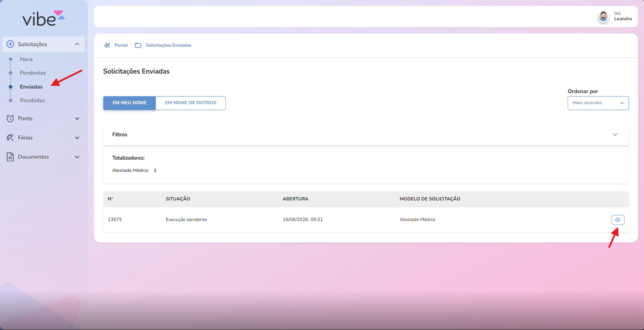Click the SITUAÇÃO column header

[x=178, y=199]
